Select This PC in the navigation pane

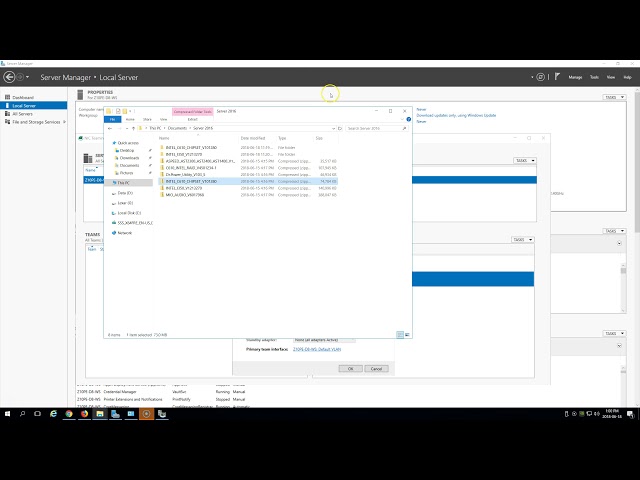coord(129,183)
